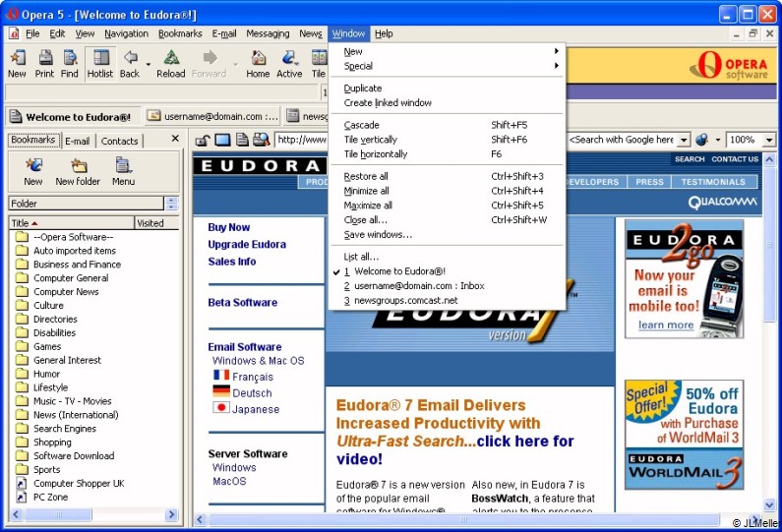Open the E-mail hotlist tab

tap(78, 141)
